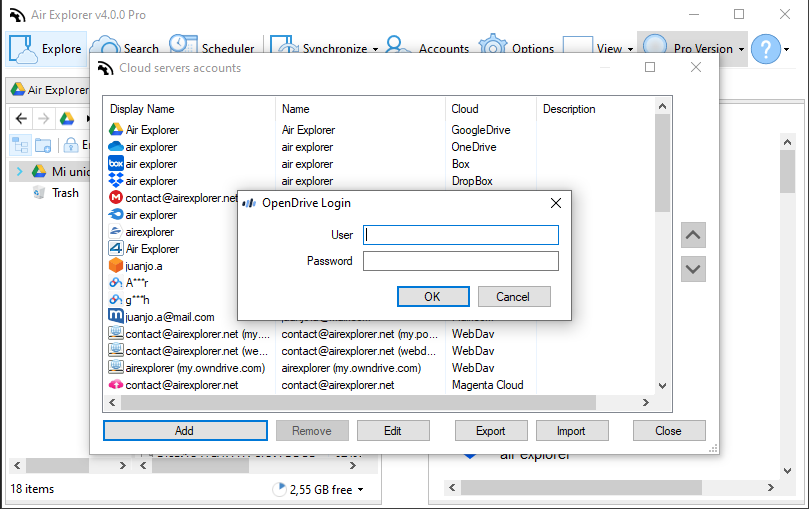Confirm OpenDrive login with OK

click(433, 297)
